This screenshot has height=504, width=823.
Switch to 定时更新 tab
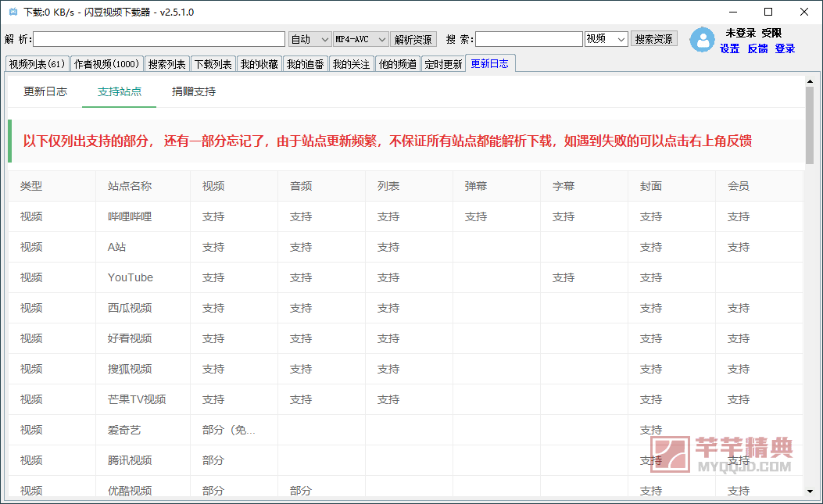tap(443, 64)
